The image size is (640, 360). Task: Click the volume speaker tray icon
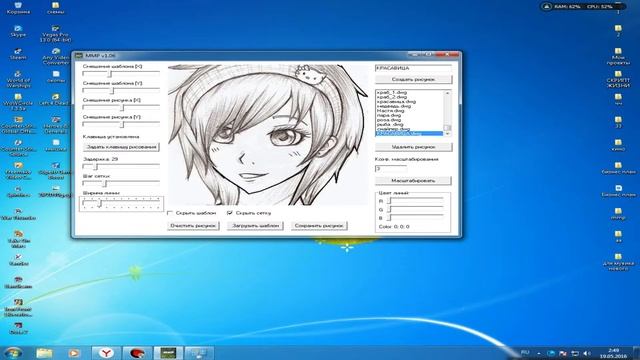(x=587, y=353)
